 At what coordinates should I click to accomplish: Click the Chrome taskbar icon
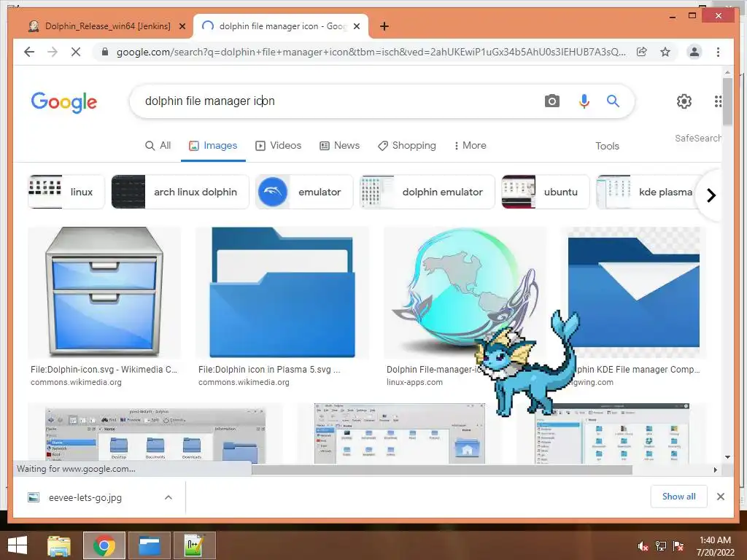[104, 545]
